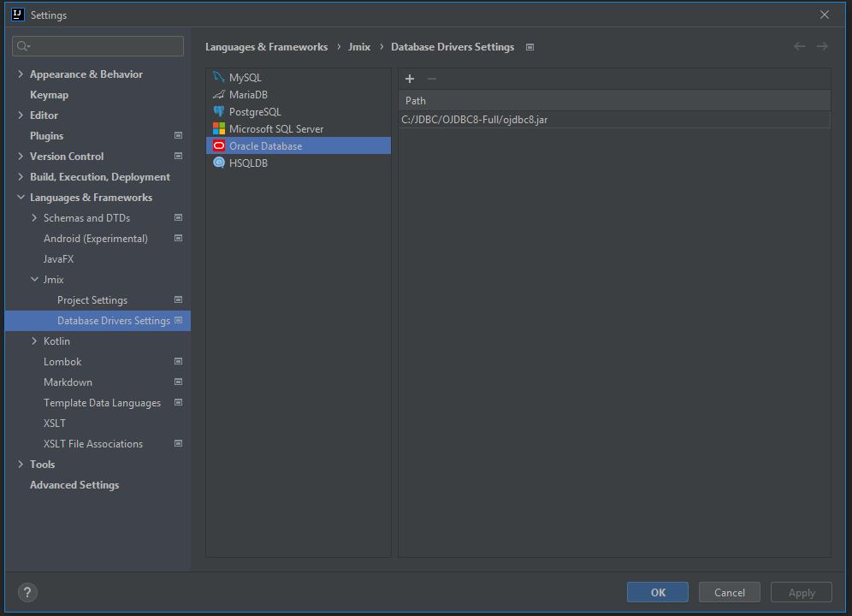The height and width of the screenshot is (616, 852).
Task: Click the Apply button
Action: [x=801, y=592]
